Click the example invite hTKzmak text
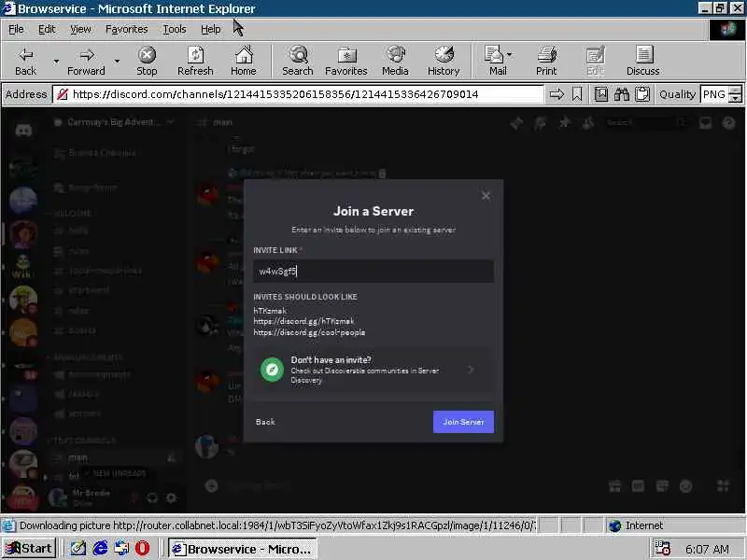Viewport: 747px width, 560px height. [x=270, y=311]
